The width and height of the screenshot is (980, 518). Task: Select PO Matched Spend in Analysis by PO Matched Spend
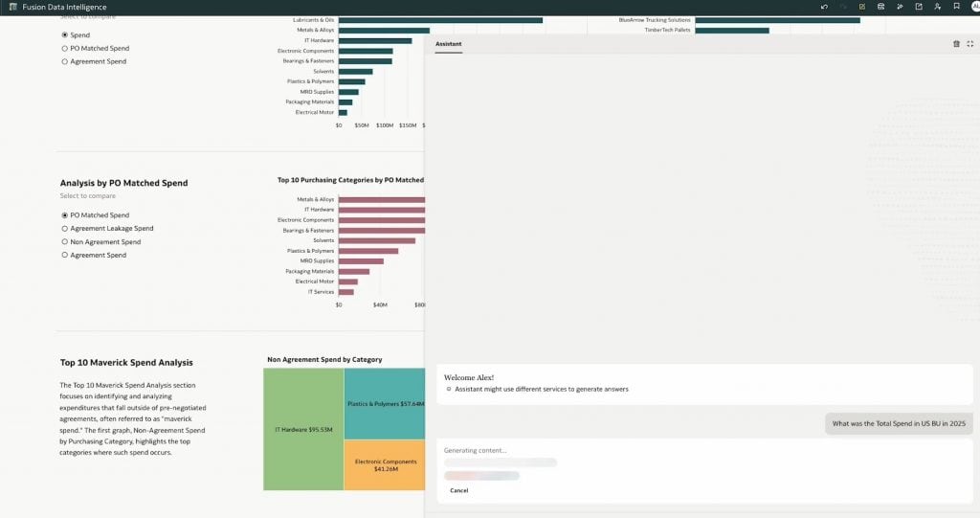coord(64,215)
